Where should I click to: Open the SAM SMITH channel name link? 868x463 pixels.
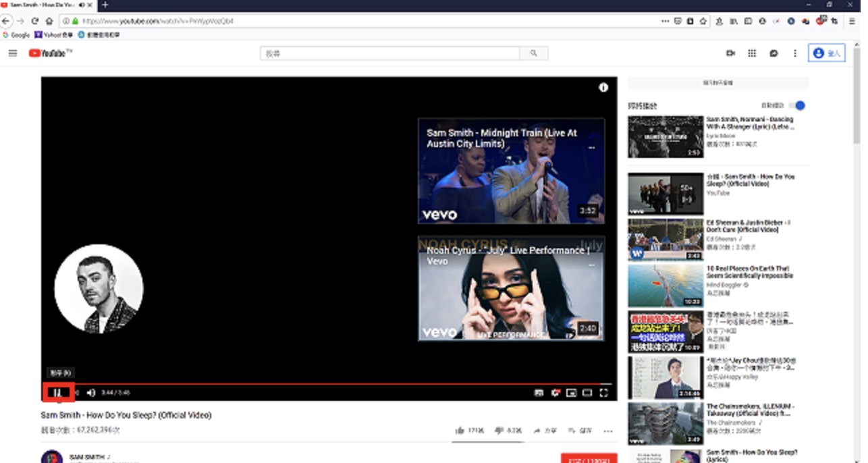click(x=87, y=457)
